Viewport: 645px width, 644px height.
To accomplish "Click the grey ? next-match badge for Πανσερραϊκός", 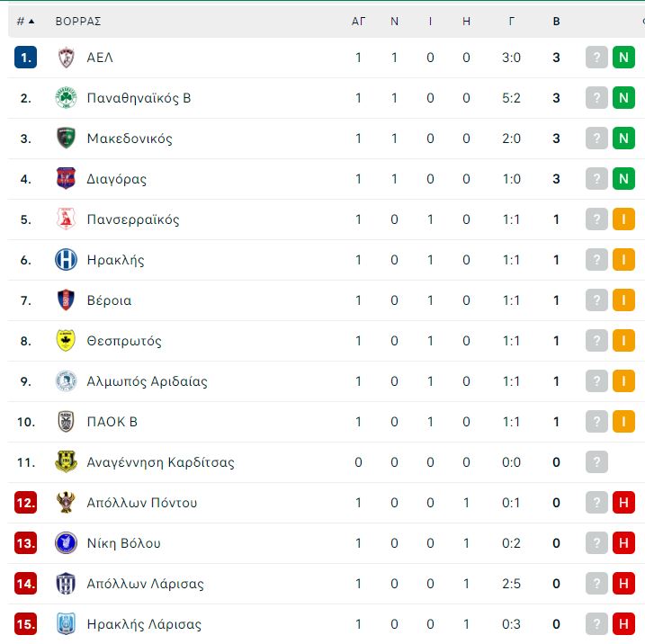I will click(x=596, y=219).
